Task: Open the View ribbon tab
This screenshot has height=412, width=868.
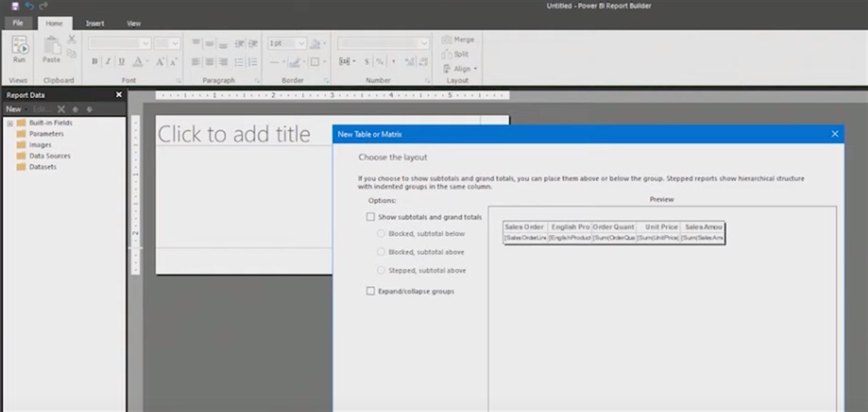Action: 133,23
